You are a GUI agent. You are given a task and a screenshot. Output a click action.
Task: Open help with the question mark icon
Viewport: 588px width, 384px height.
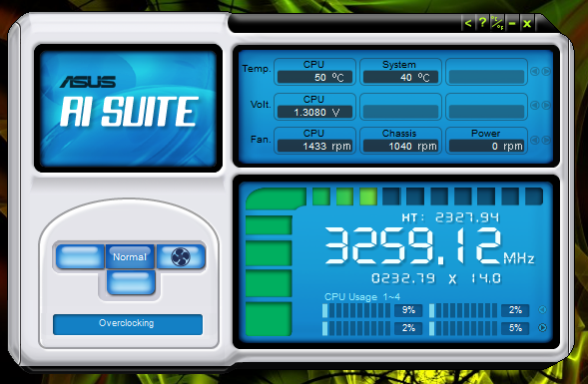482,23
